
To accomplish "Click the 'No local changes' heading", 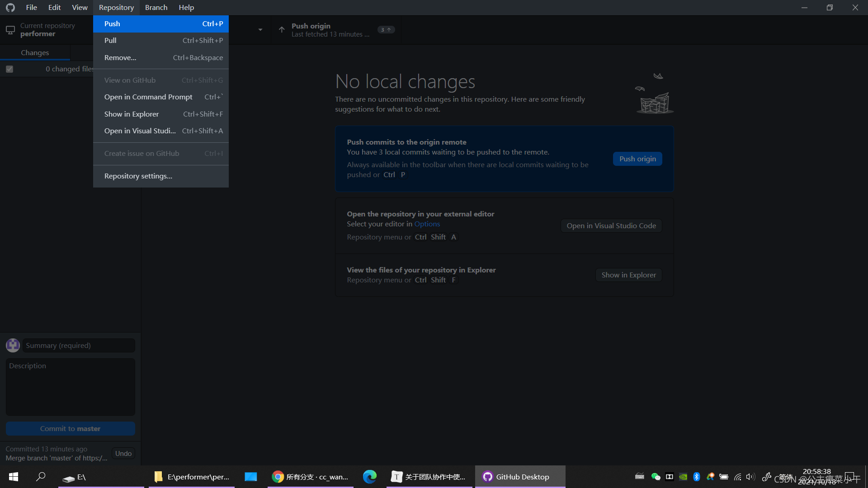I will pos(405,82).
